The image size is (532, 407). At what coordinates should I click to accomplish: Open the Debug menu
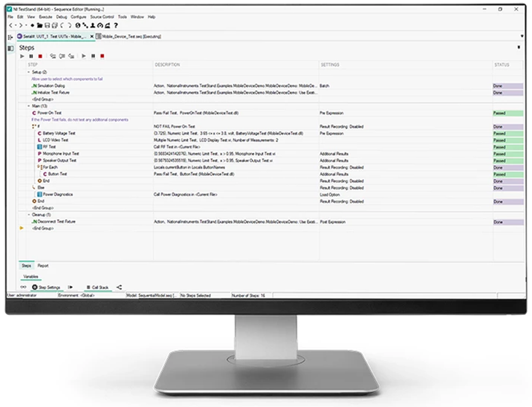[x=62, y=16]
